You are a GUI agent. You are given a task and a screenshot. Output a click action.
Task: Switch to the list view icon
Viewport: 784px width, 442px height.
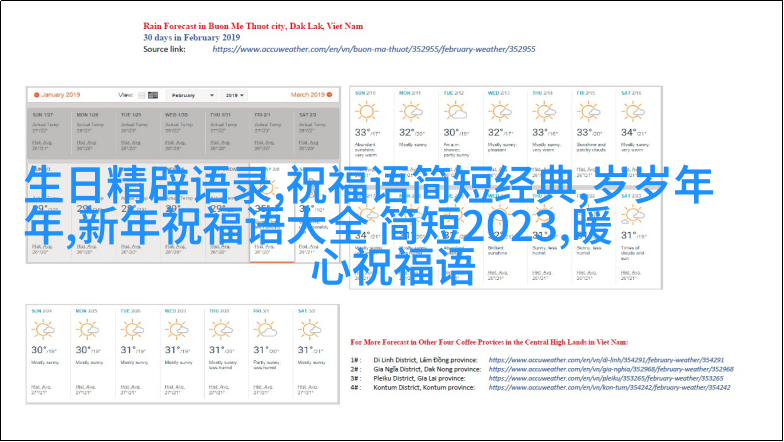(x=142, y=95)
